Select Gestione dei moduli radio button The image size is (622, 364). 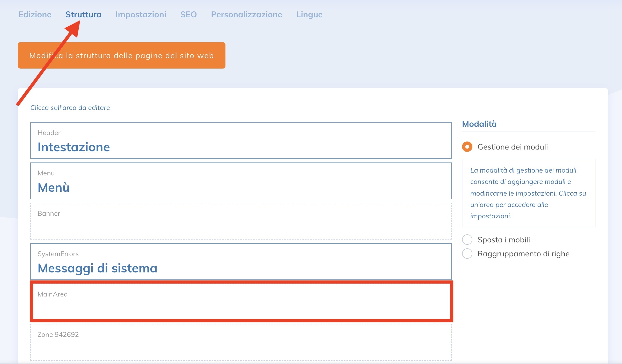coord(467,147)
